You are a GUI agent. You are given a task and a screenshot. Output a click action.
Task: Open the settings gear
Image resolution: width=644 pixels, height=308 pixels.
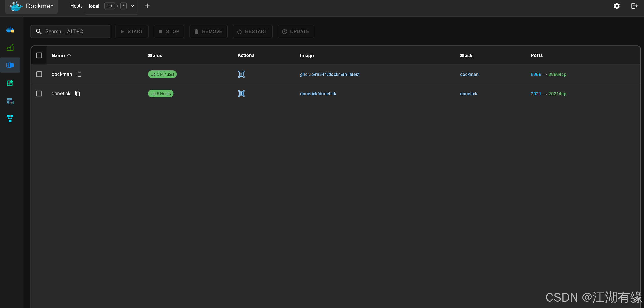[x=617, y=6]
